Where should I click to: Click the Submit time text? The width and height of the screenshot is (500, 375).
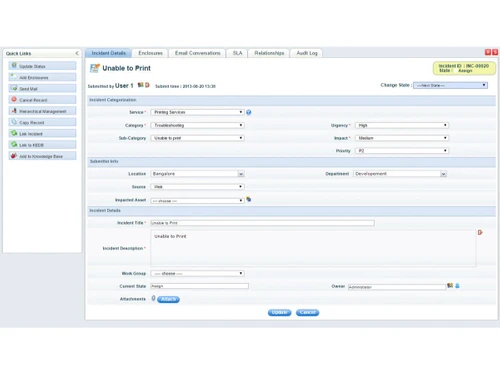[185, 86]
